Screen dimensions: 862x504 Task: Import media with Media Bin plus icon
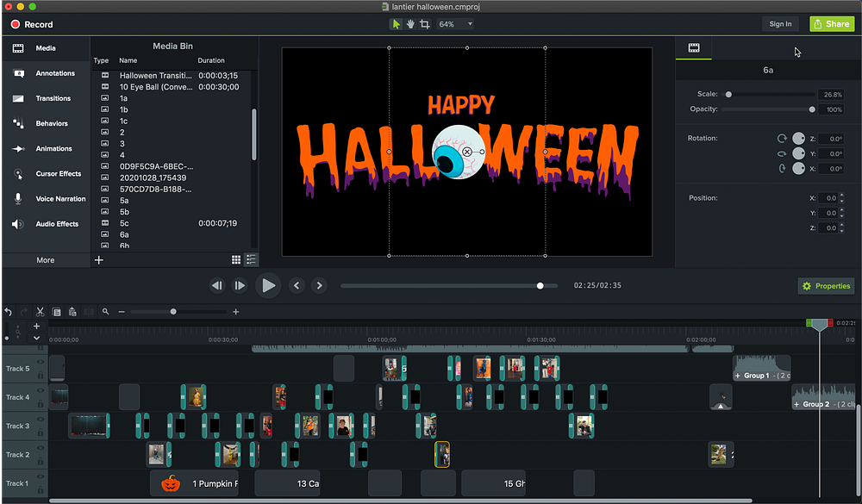pyautogui.click(x=99, y=259)
